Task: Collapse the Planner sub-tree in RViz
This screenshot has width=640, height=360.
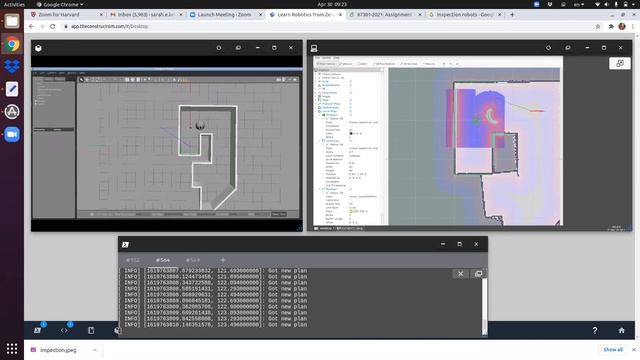Action: [320, 189]
